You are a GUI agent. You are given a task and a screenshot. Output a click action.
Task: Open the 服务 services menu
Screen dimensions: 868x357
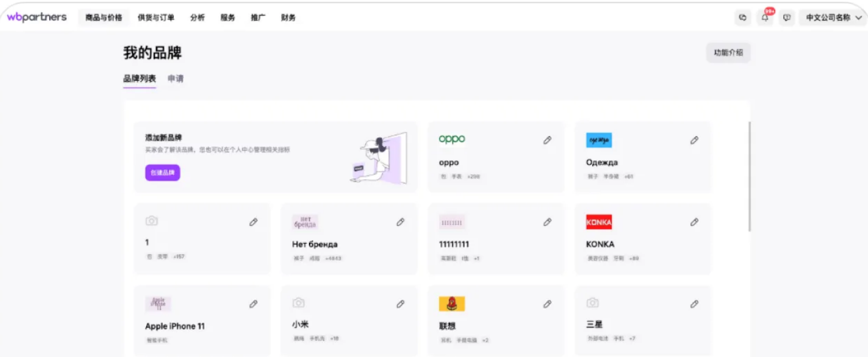(226, 18)
